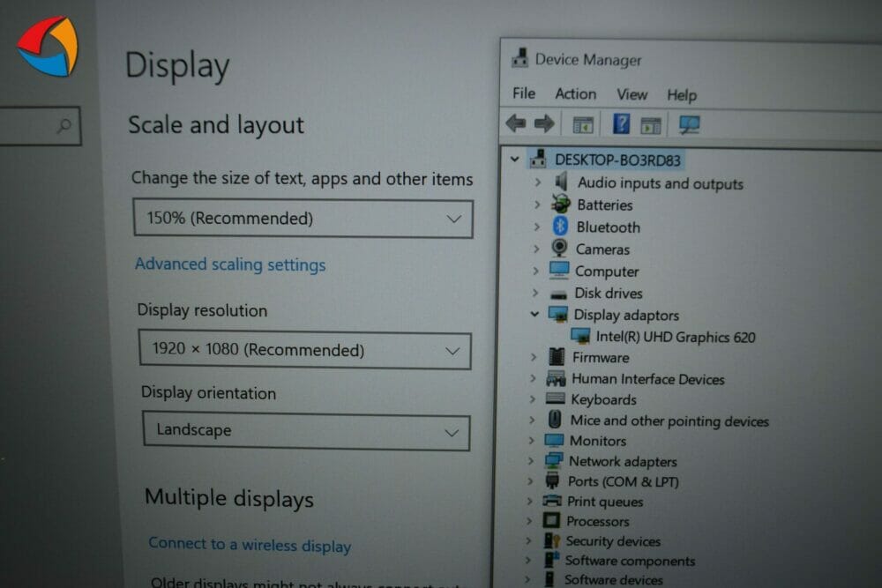Click the Software components icon
The width and height of the screenshot is (882, 588).
[x=551, y=560]
